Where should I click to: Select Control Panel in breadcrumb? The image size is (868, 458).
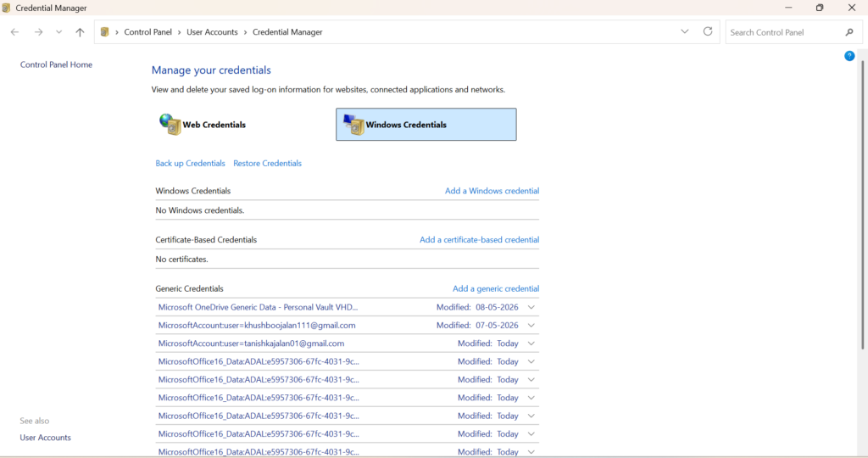[x=147, y=32]
